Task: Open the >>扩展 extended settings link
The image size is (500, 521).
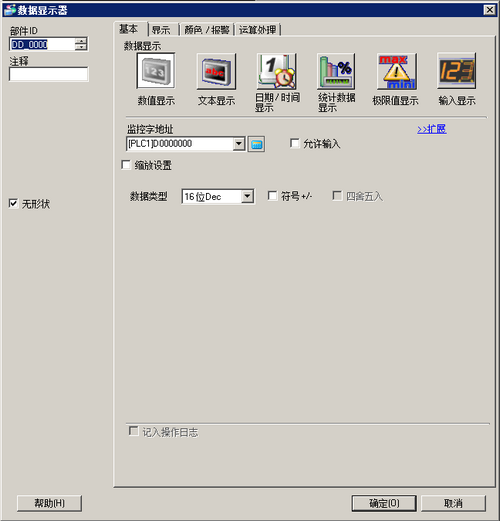Action: click(x=432, y=129)
